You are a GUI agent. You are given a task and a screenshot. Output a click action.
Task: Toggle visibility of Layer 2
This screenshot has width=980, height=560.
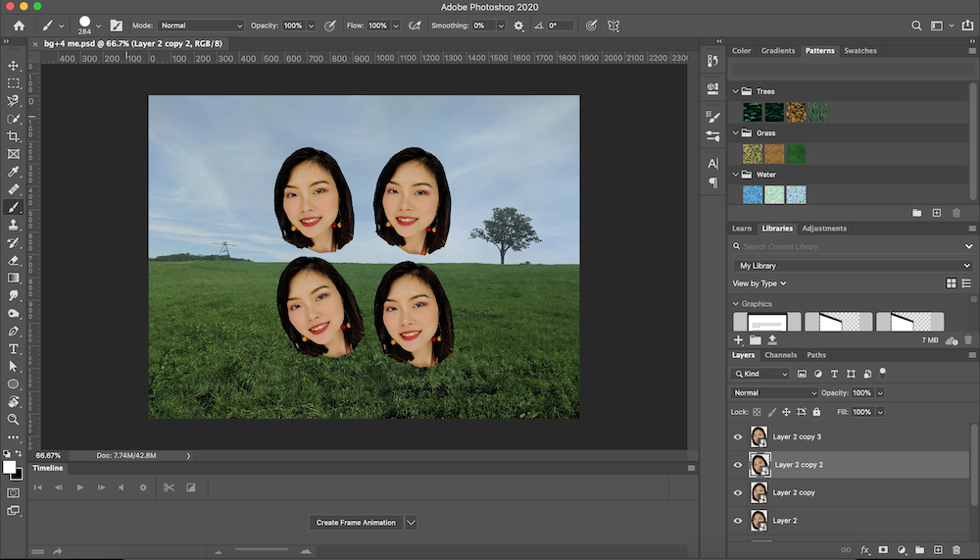click(x=738, y=521)
